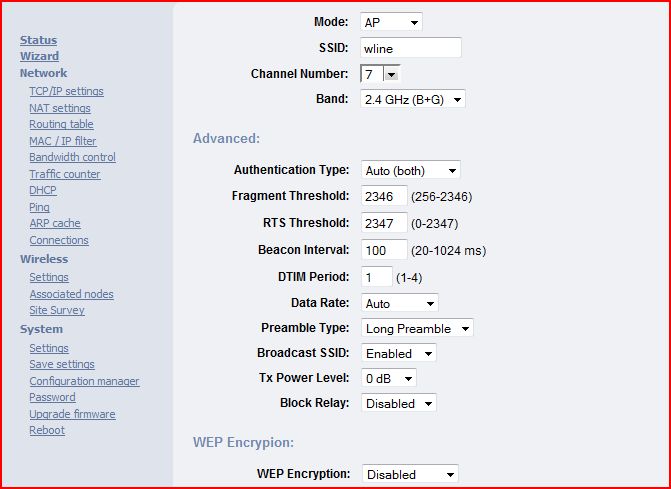Open the Site Survey link
The image size is (671, 489).
(x=57, y=310)
